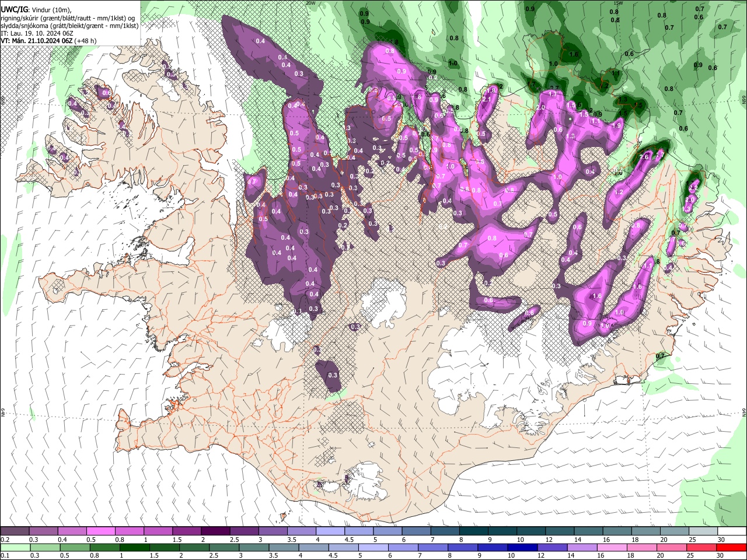Viewport: 747px width, 560px height.
Task: Click the '2.1' precipitation value on the map
Action: (x=486, y=100)
